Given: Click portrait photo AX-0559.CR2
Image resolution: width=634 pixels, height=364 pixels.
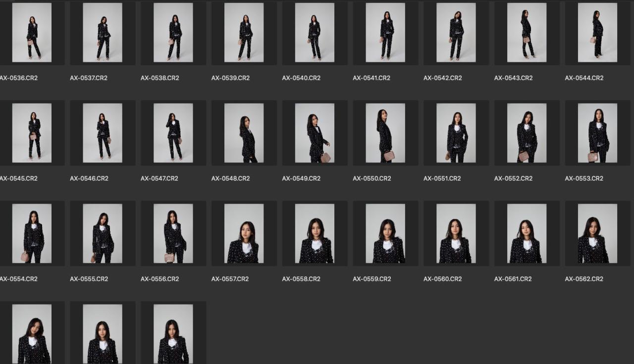Looking at the screenshot, I should 385,233.
